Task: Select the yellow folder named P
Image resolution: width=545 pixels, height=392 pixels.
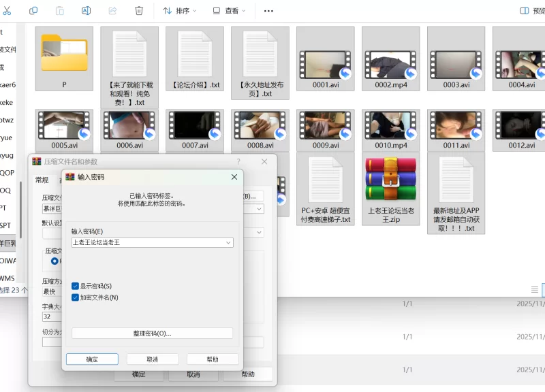Action: point(64,53)
